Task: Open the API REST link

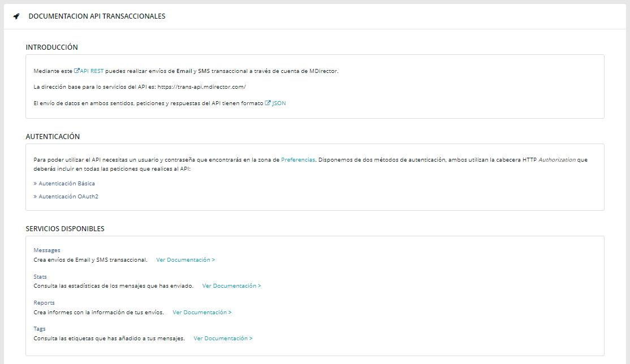Action: point(92,71)
